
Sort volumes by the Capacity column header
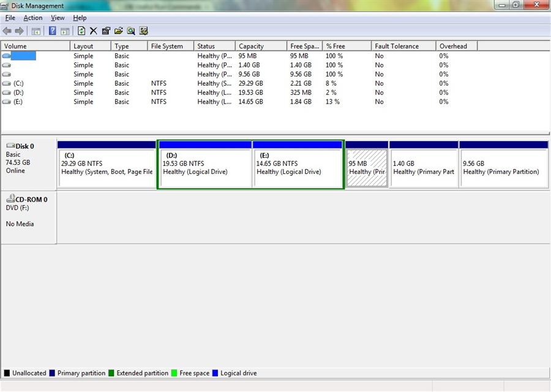point(252,45)
